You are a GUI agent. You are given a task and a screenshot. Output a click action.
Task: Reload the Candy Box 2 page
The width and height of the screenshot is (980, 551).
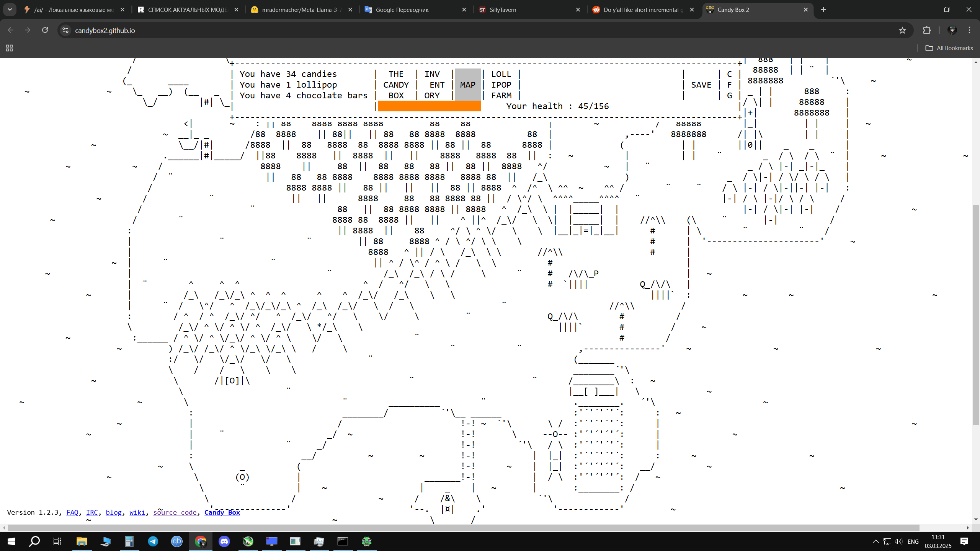pos(45,30)
